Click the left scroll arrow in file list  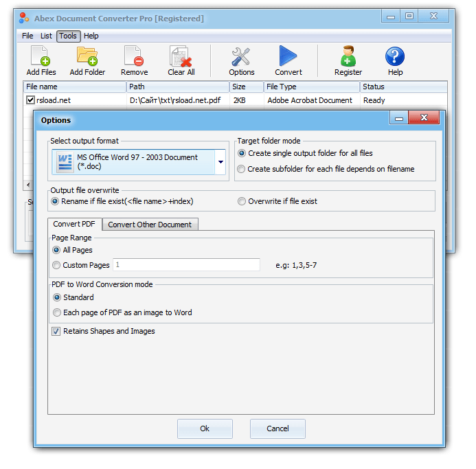coord(28,185)
